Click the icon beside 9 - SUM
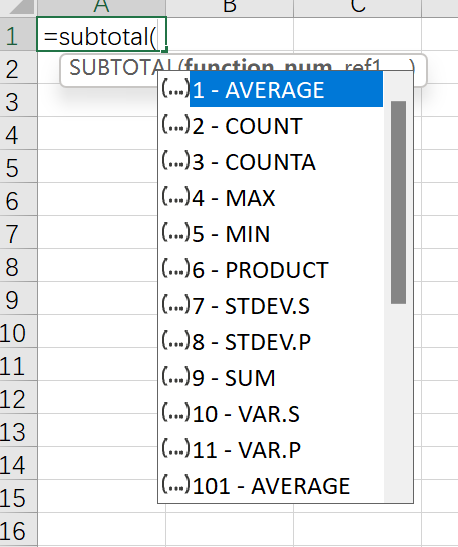 [x=176, y=376]
